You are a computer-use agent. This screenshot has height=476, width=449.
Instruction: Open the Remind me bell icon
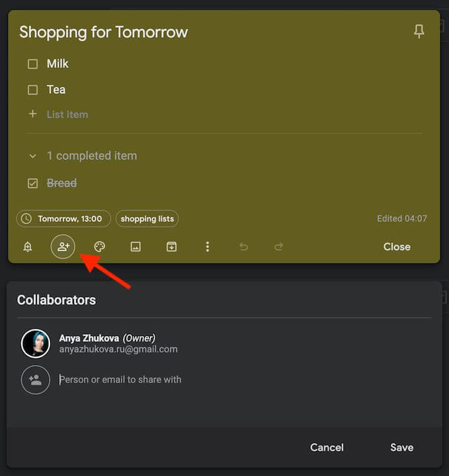(28, 246)
